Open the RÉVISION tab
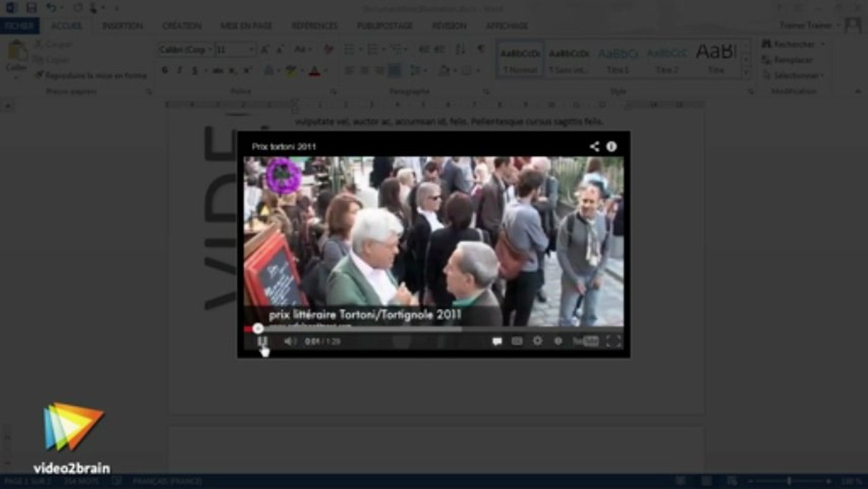Image resolution: width=868 pixels, height=489 pixels. [x=449, y=26]
